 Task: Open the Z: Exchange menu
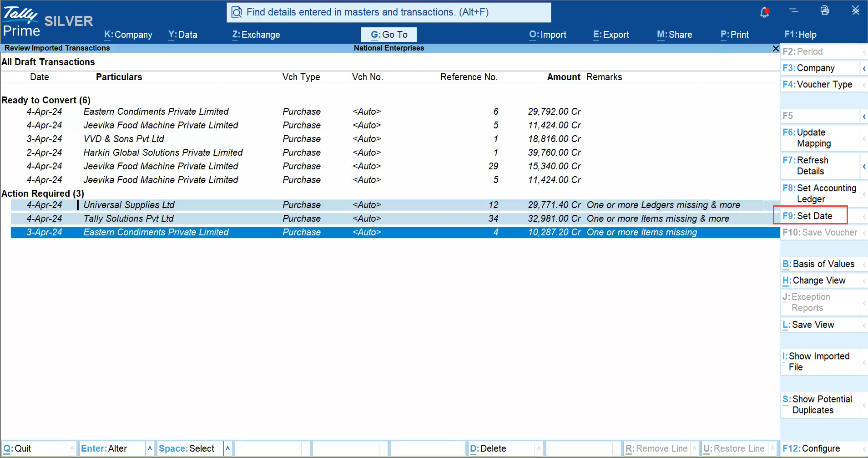(x=256, y=35)
